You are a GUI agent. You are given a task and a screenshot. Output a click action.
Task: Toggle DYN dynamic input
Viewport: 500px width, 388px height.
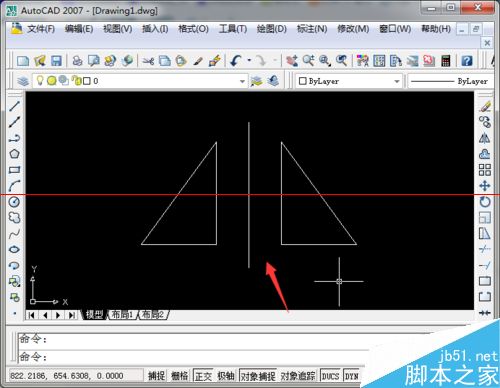351,376
